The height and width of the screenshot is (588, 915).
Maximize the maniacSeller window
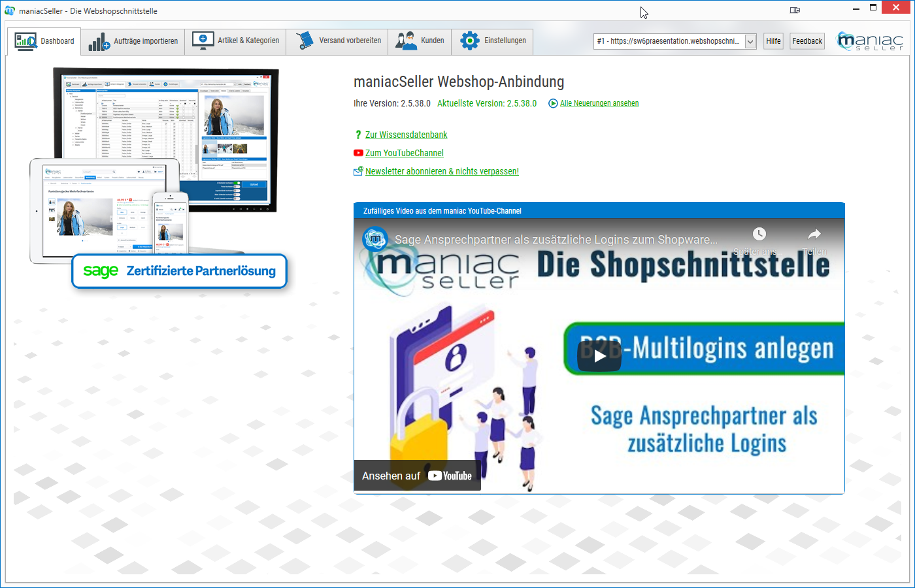click(873, 8)
